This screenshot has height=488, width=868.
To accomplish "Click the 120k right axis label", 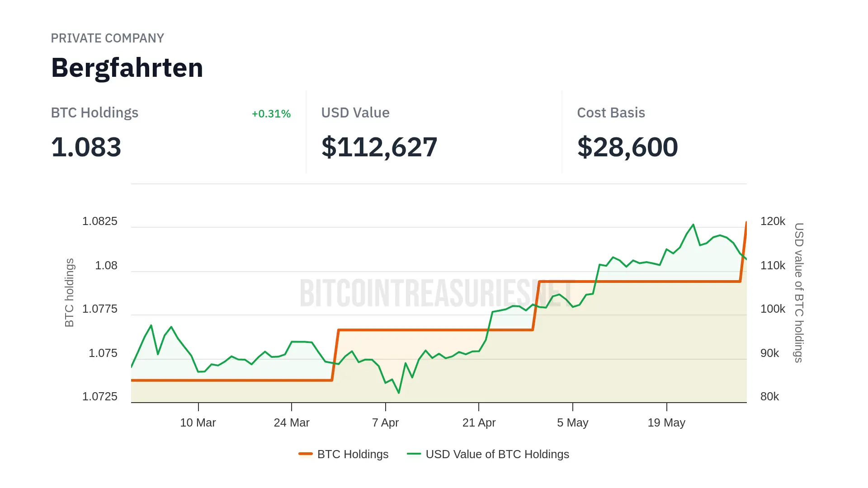I will pyautogui.click(x=773, y=221).
